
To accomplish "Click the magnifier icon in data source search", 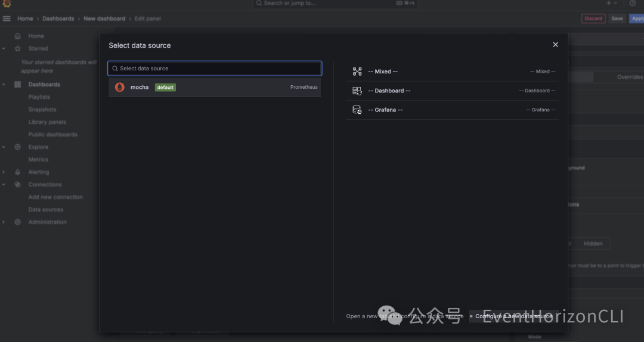I will tap(115, 69).
